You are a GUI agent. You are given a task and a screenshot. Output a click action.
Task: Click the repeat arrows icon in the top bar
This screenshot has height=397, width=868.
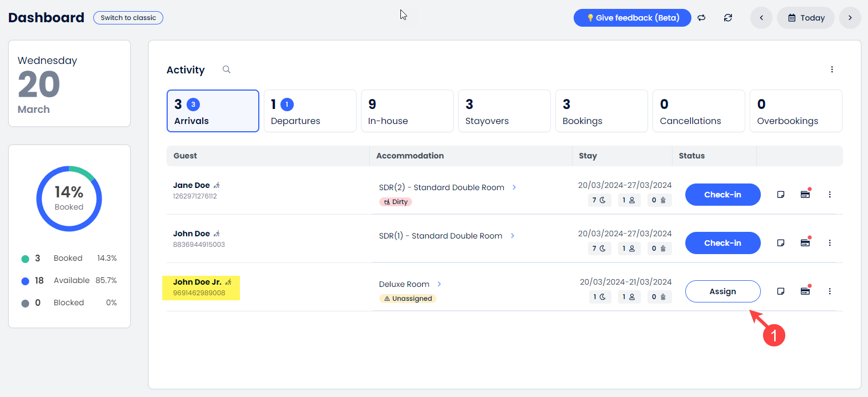coord(701,17)
